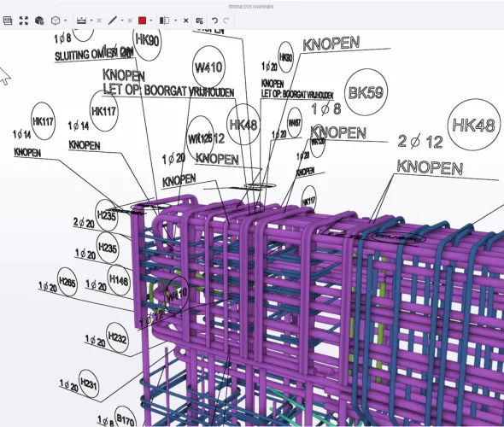The width and height of the screenshot is (504, 427).
Task: Click the W410 annotation circle at top
Action: (208, 67)
